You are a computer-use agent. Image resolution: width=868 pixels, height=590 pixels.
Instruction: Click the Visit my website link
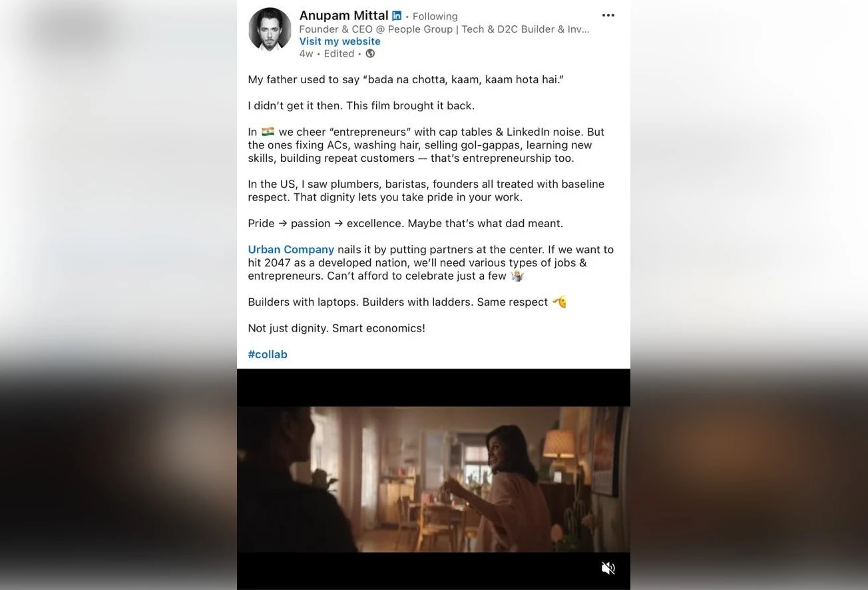339,41
